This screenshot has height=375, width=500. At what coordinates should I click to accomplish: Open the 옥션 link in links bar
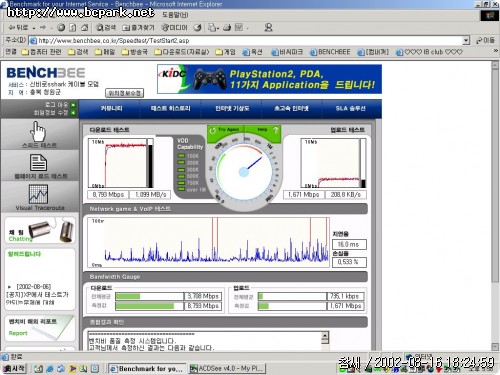coord(252,52)
